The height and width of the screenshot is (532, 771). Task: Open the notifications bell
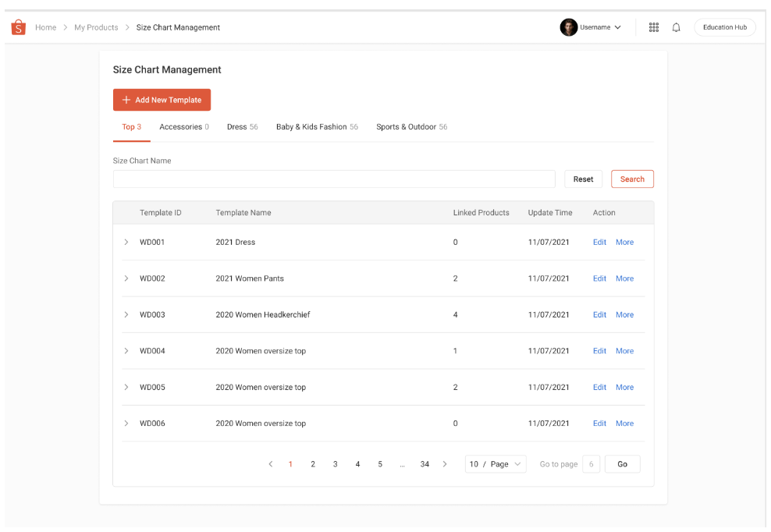(x=676, y=27)
